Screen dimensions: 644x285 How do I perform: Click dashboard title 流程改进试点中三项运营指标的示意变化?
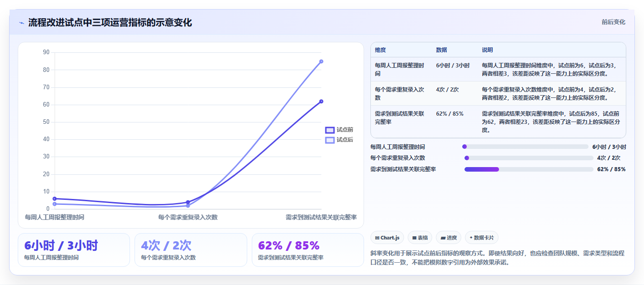[x=110, y=23]
